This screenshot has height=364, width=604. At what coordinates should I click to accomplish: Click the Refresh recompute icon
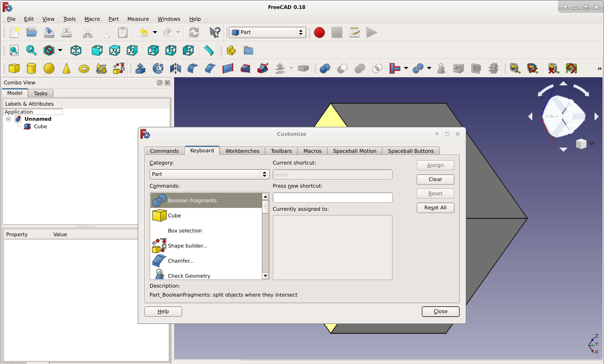pyautogui.click(x=194, y=33)
